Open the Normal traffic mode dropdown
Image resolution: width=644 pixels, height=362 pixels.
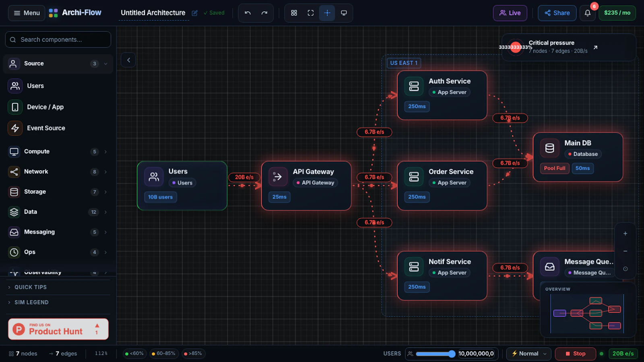(529, 354)
